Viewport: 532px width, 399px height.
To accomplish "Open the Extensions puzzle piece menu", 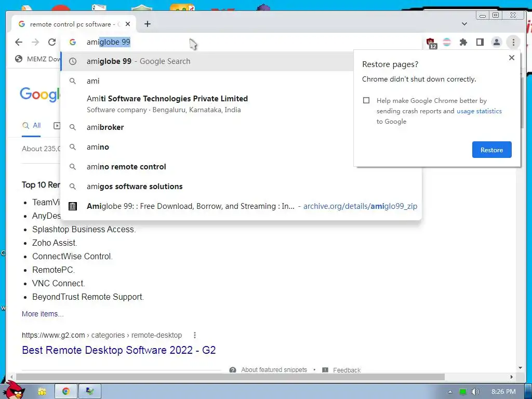I will [463, 42].
